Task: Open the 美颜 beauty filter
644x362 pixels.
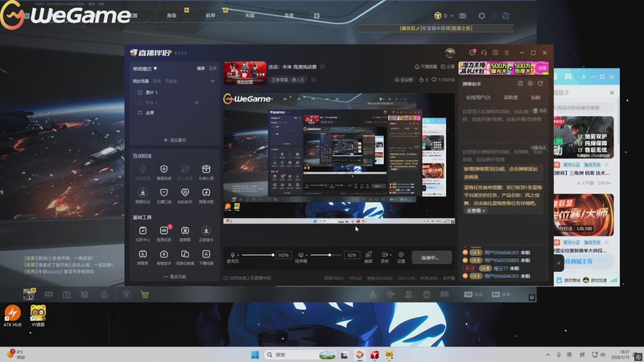Action: (x=369, y=257)
